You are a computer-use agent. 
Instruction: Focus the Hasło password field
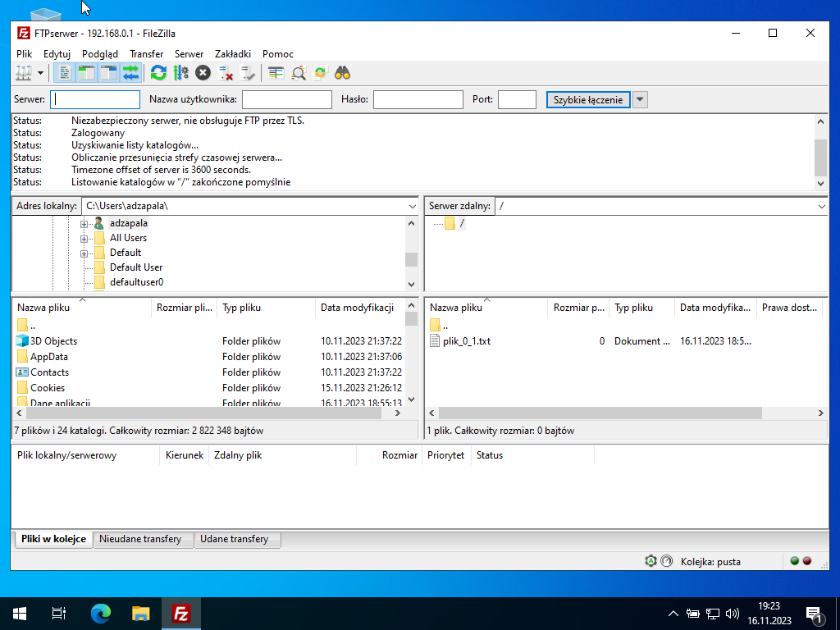418,99
